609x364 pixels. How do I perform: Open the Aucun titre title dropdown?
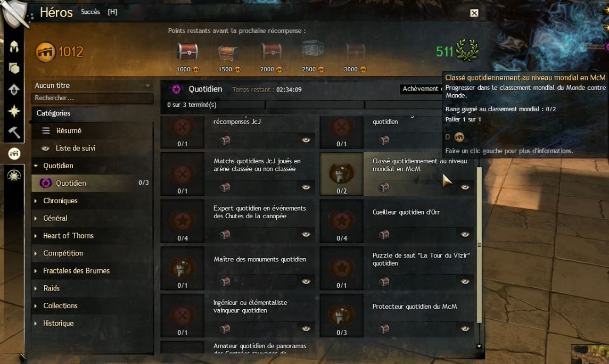coord(93,85)
